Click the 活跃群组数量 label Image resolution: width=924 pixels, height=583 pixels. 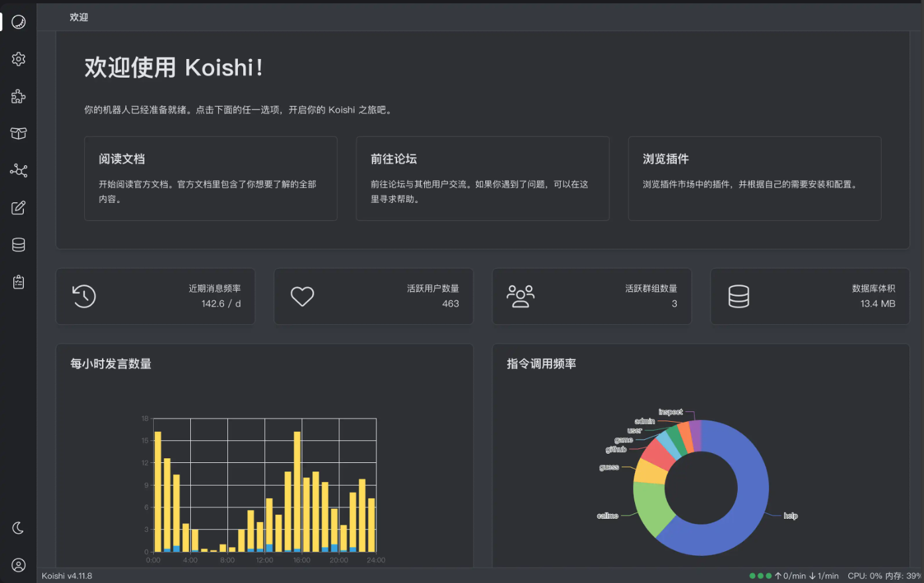651,289
